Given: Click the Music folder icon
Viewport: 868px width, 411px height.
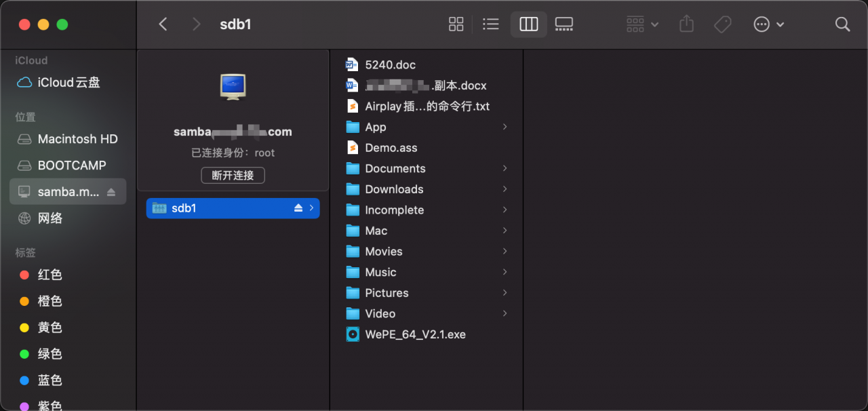Looking at the screenshot, I should (x=353, y=273).
